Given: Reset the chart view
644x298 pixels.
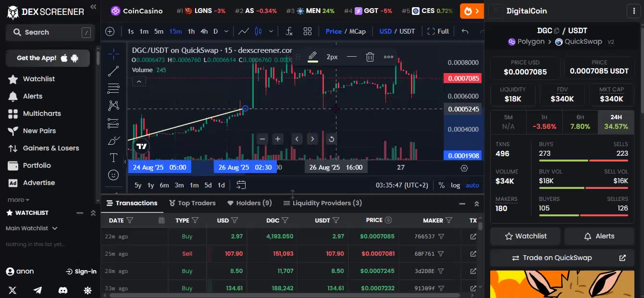Looking at the screenshot, I should [332, 139].
